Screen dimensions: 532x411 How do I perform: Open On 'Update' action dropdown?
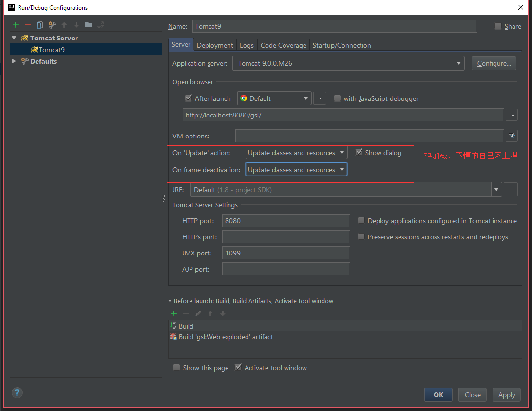click(342, 153)
